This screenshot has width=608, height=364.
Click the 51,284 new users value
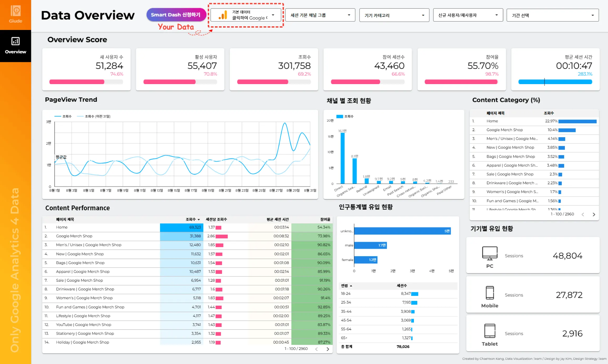109,66
